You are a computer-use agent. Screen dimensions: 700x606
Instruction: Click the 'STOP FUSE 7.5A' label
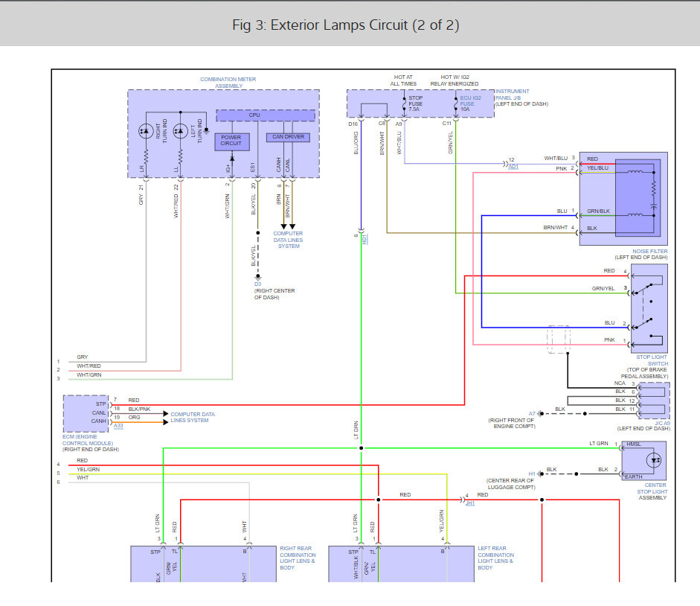point(415,103)
